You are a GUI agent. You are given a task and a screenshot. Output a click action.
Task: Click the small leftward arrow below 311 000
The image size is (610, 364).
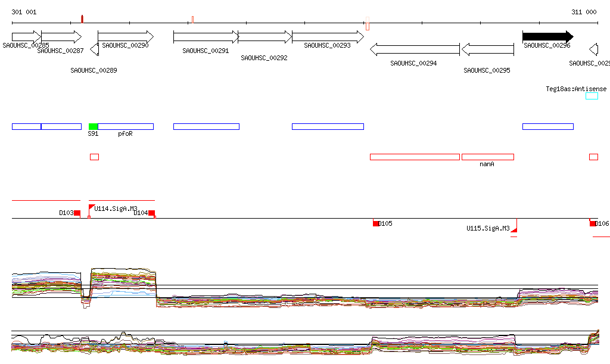(594, 49)
